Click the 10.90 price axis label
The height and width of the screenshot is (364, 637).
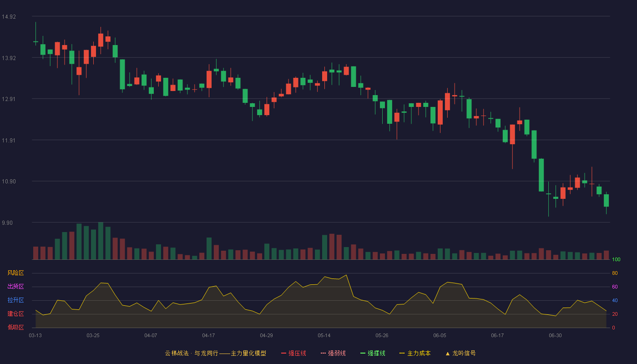pyautogui.click(x=9, y=182)
